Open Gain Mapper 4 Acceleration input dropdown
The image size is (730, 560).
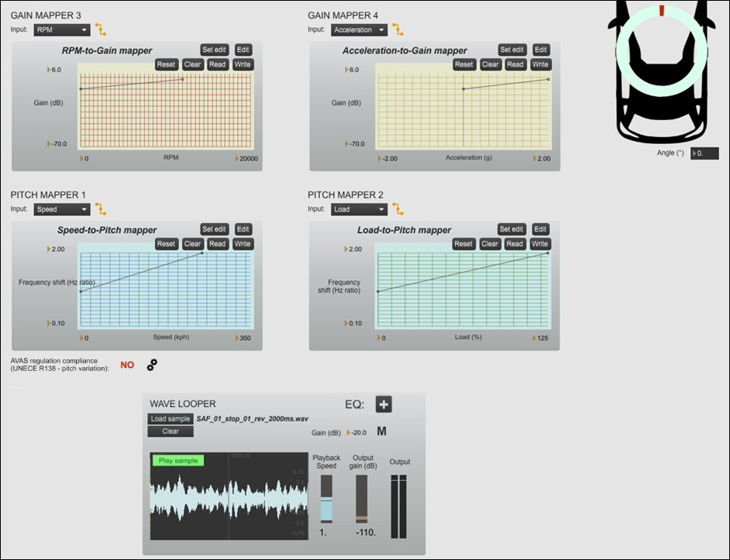pyautogui.click(x=359, y=29)
